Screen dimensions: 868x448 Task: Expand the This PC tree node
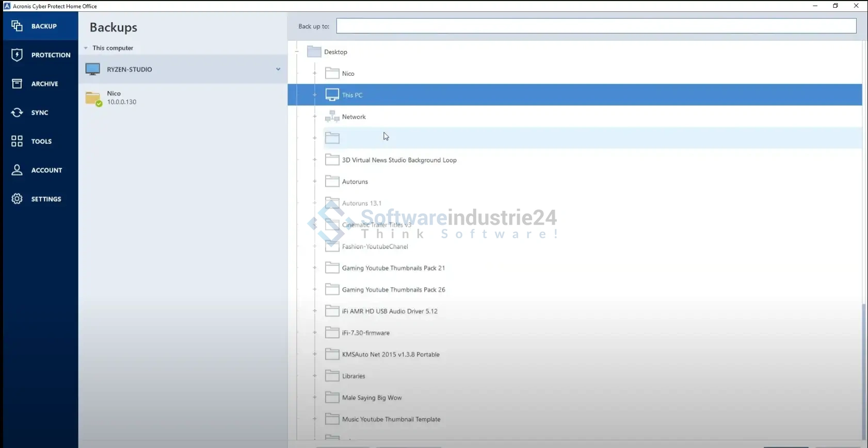pyautogui.click(x=314, y=95)
